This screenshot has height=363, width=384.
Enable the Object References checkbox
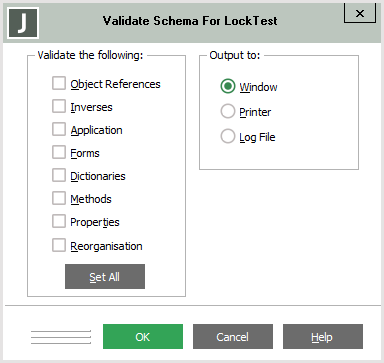coord(59,83)
